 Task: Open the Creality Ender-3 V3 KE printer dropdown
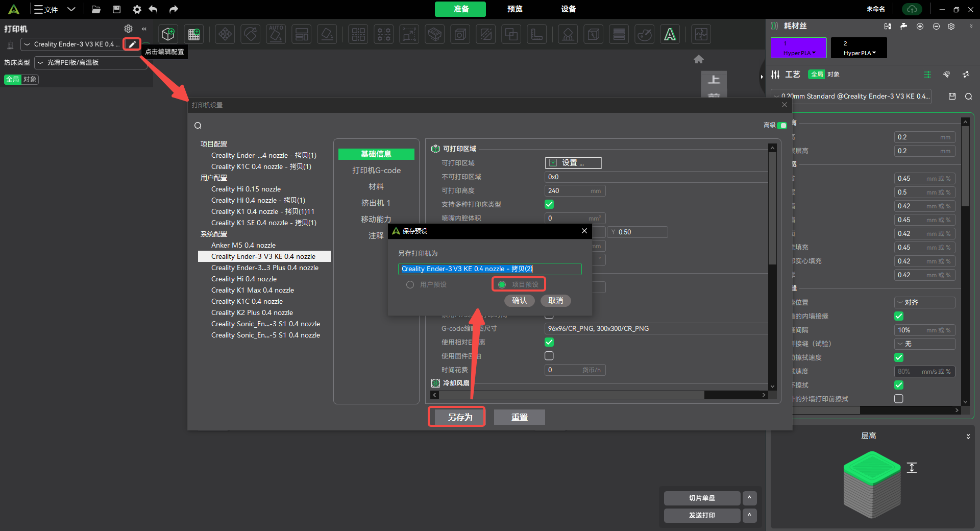tap(71, 44)
